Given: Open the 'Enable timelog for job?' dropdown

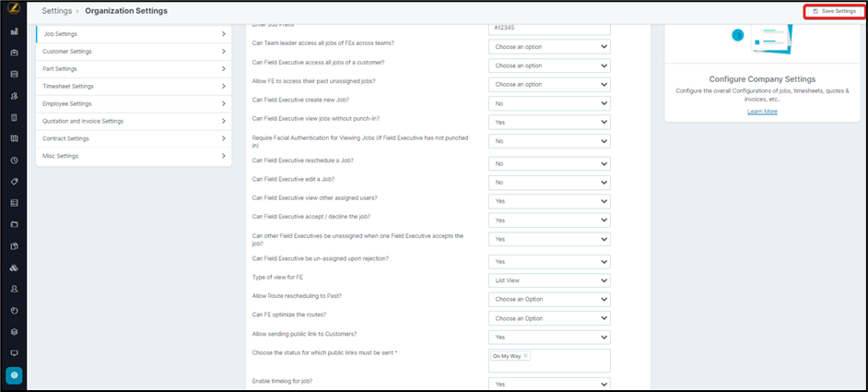Looking at the screenshot, I should [x=549, y=384].
